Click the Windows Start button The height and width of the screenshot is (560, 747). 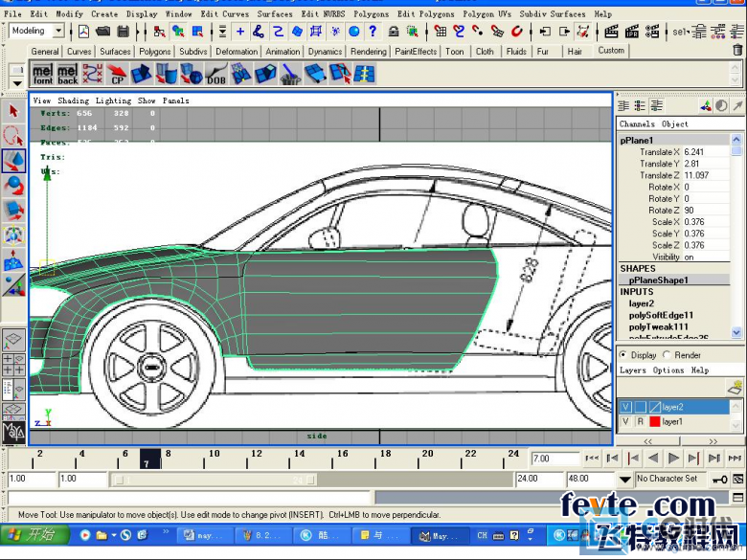pos(34,534)
